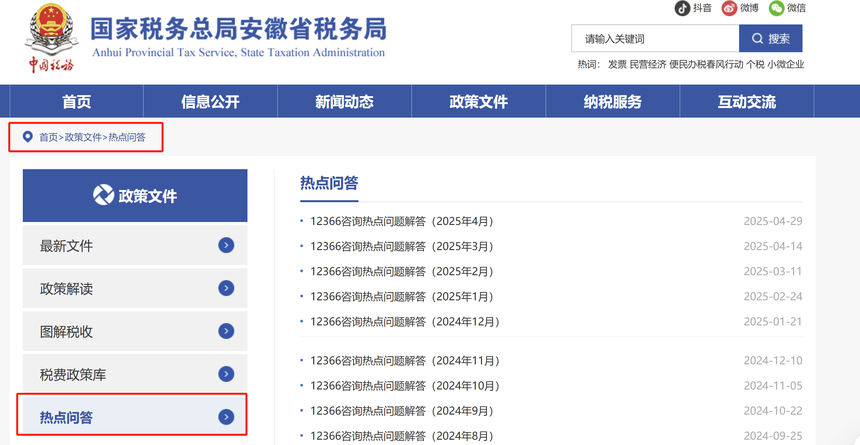The height and width of the screenshot is (445, 860).
Task: Click the date 2024-10-22
Action: (x=773, y=410)
